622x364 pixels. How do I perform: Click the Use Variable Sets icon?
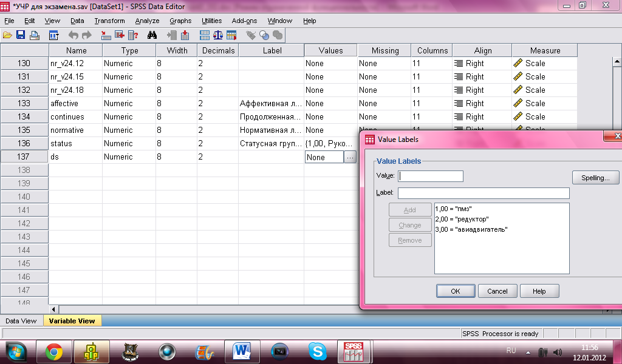(264, 35)
